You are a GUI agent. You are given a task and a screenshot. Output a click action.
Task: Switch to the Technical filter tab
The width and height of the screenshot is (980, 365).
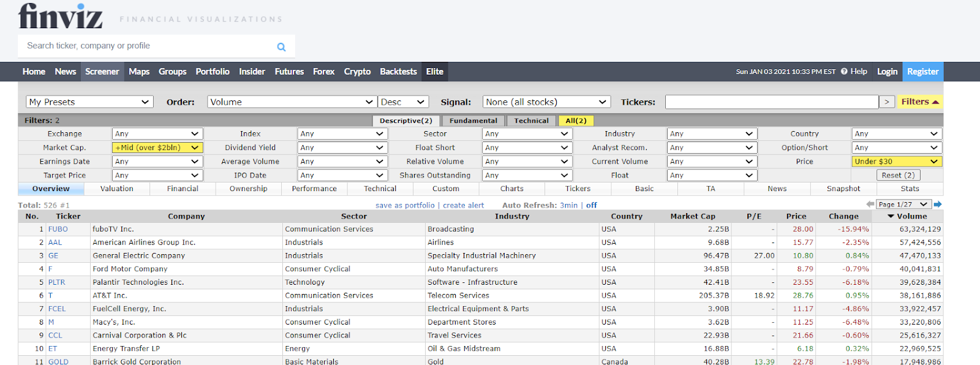tap(531, 121)
